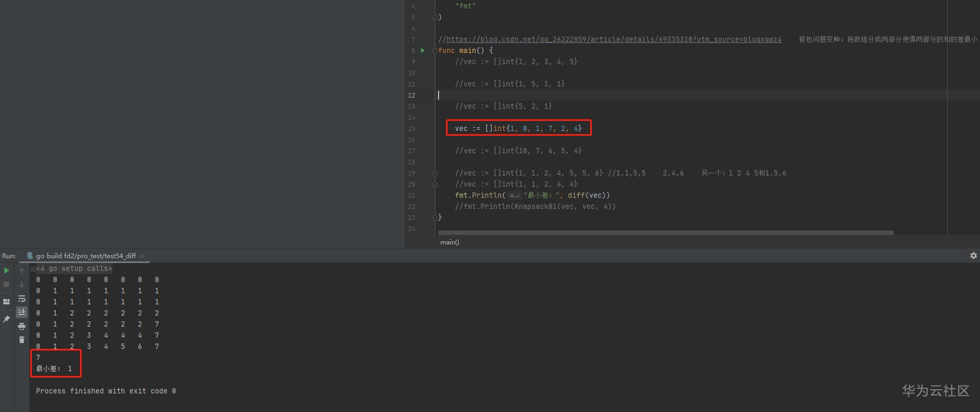The image size is (980, 412).
Task: Open the blog.csdn.net link in the comment
Action: [614, 39]
